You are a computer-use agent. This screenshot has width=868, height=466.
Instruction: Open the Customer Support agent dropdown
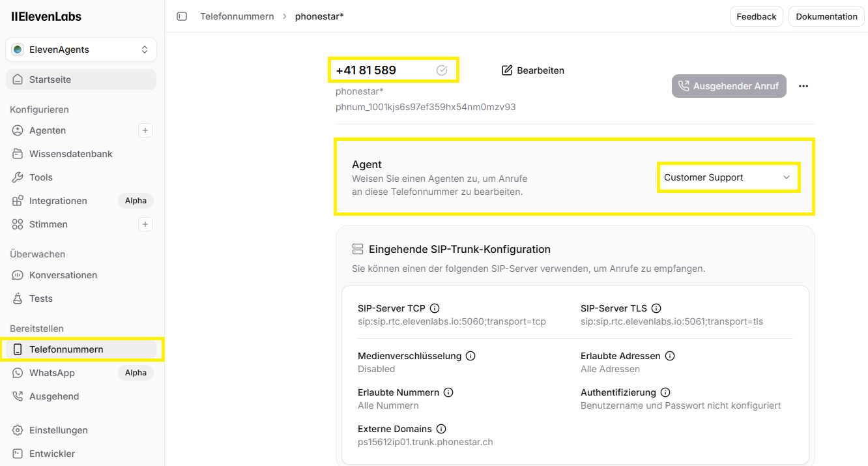[727, 177]
